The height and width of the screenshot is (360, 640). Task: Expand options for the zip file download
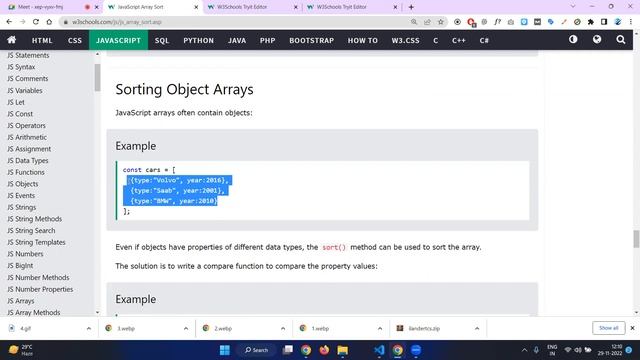point(477,329)
